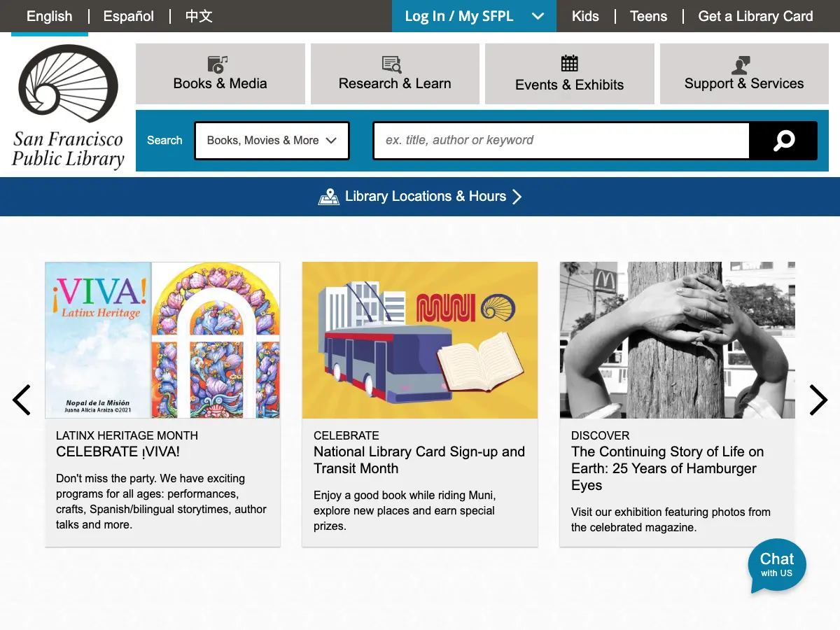Open the Books, Movies & More search scope dropdown
This screenshot has height=630, width=840.
pos(272,141)
